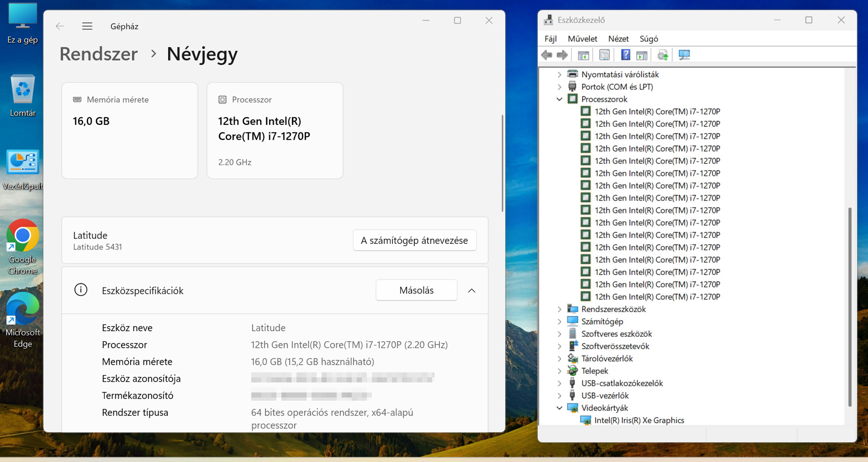
Task: Click the Update driver gear icon
Action: [x=663, y=55]
